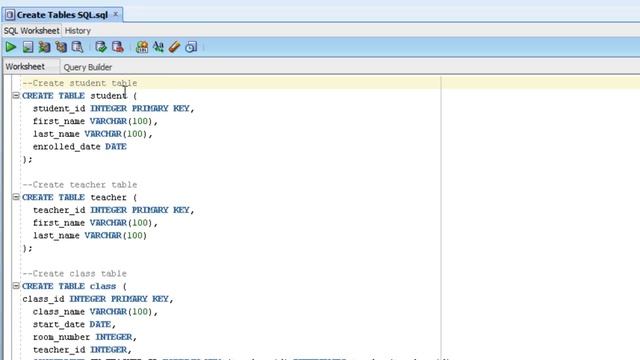Click the Run Script toolbar icon

[28, 47]
